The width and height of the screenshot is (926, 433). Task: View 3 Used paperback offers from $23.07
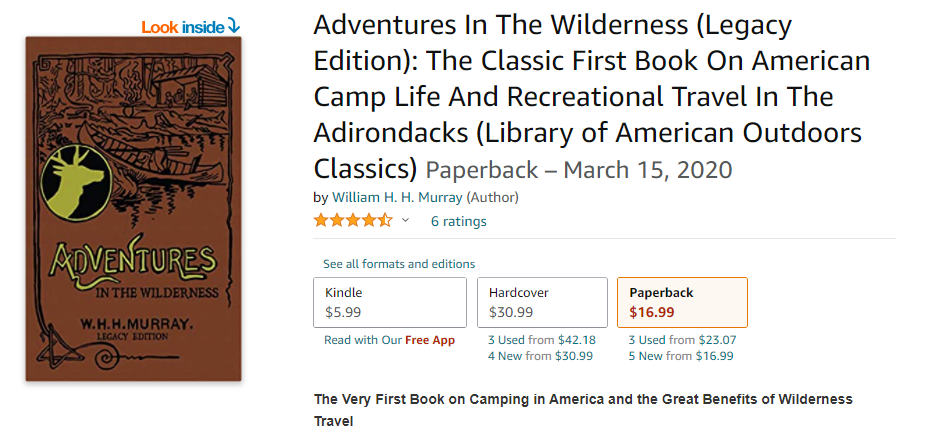[682, 340]
